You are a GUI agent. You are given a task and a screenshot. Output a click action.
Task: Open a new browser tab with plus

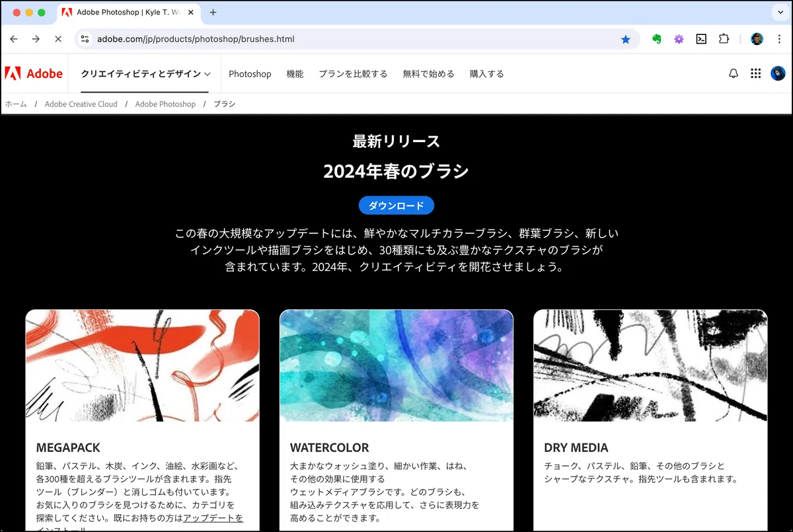(x=213, y=13)
